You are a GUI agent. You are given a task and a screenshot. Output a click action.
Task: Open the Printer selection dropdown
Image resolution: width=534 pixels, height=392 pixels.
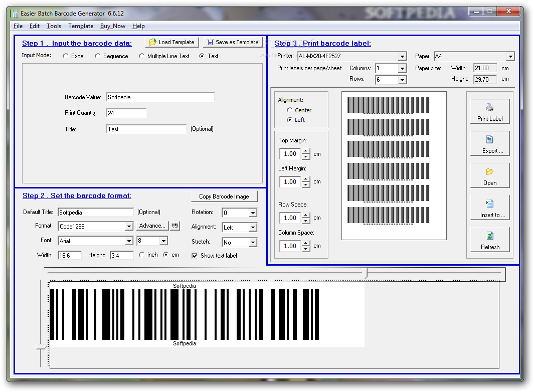(x=402, y=56)
